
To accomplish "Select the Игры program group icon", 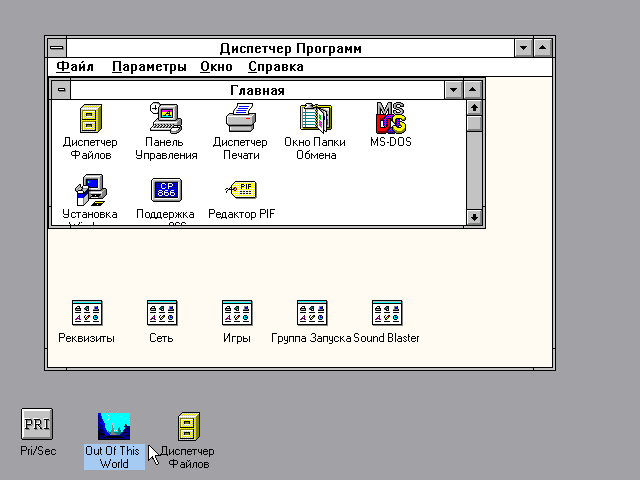I will 237,313.
